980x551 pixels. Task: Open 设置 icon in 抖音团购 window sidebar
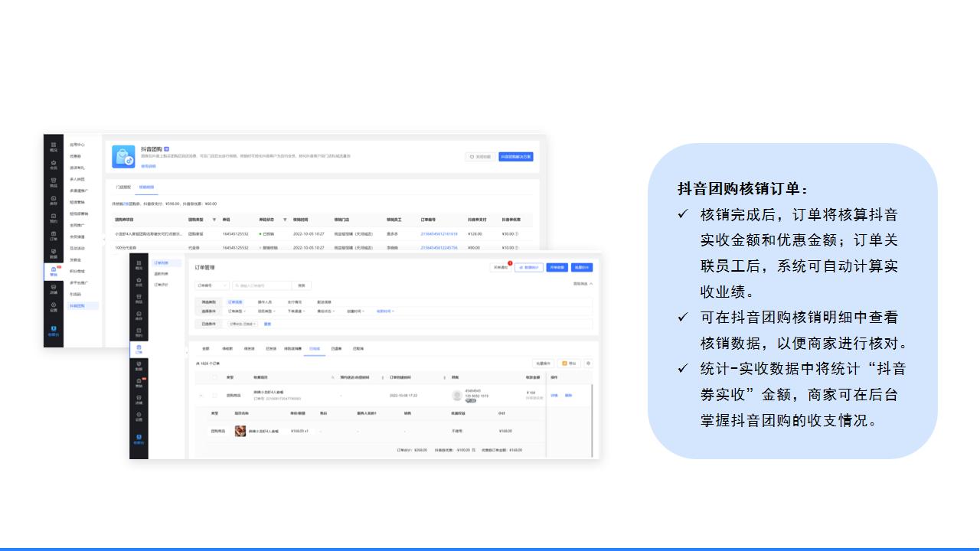[54, 307]
